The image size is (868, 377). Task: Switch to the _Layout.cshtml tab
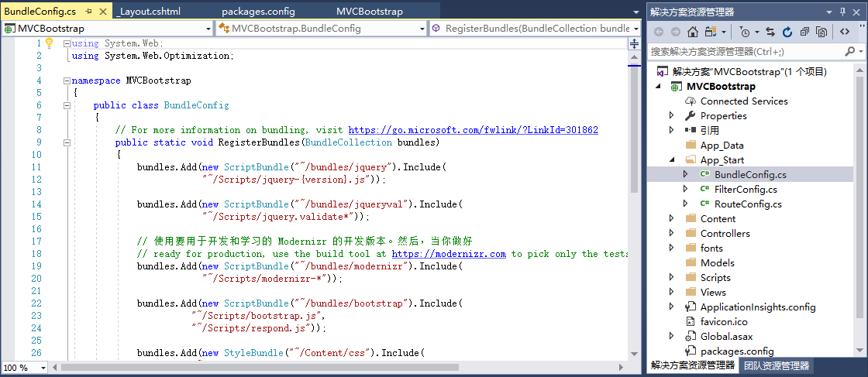point(150,12)
